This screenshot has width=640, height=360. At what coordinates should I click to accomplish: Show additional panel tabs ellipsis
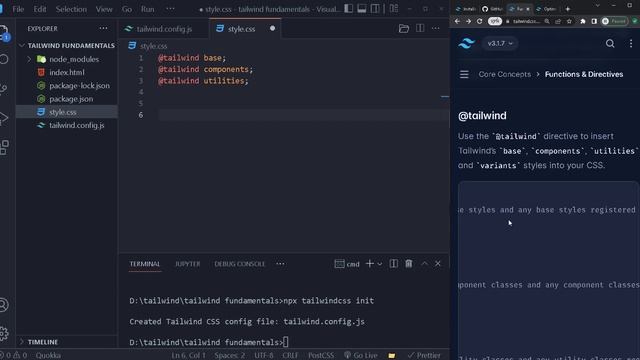coord(280,264)
